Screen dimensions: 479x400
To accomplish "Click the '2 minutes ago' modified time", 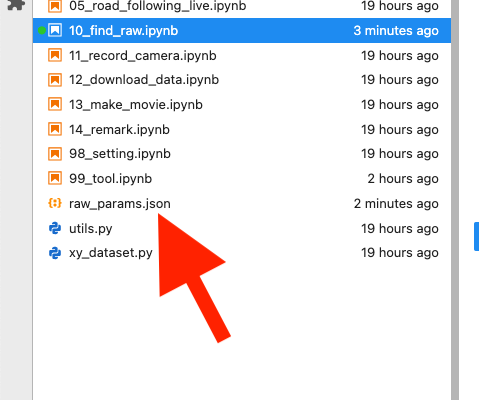I will point(396,203).
